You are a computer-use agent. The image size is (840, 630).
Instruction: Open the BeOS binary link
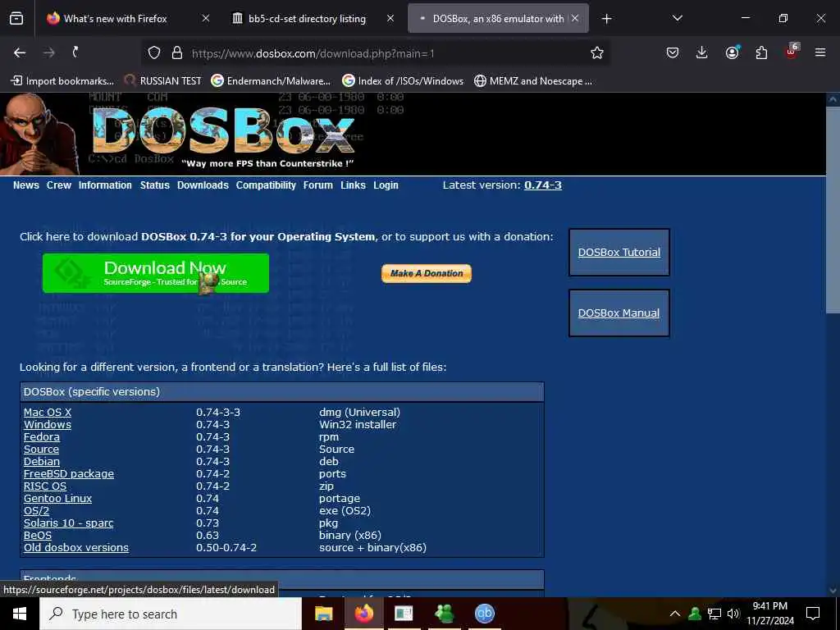point(38,535)
